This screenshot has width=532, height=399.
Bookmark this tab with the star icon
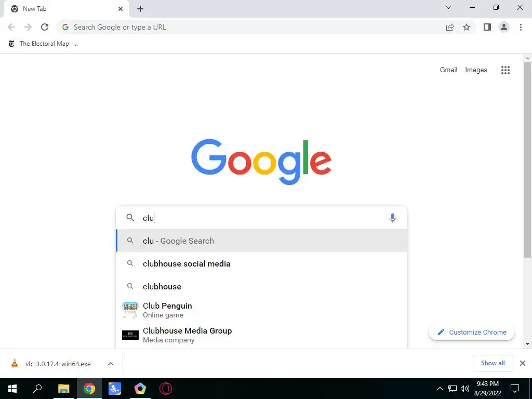467,27
